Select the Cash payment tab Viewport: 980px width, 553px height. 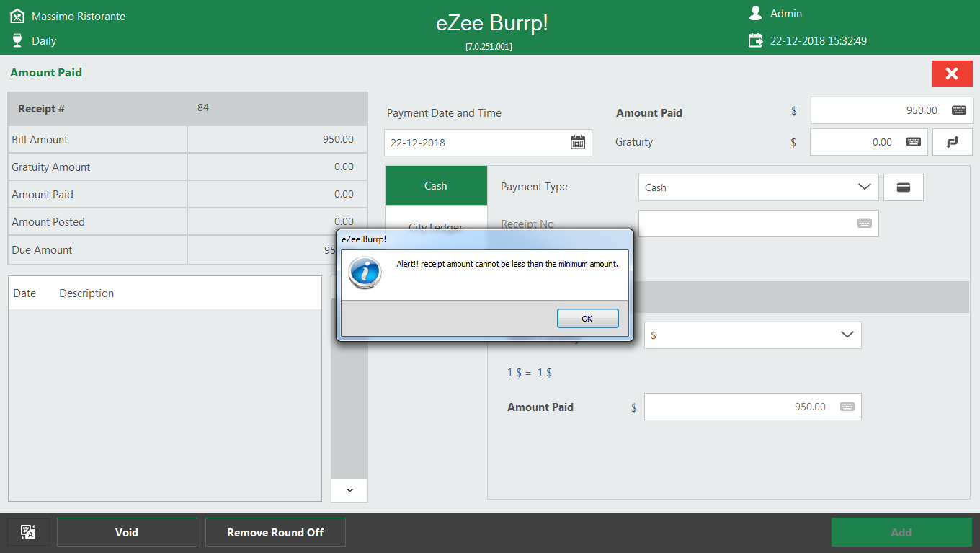tap(436, 186)
